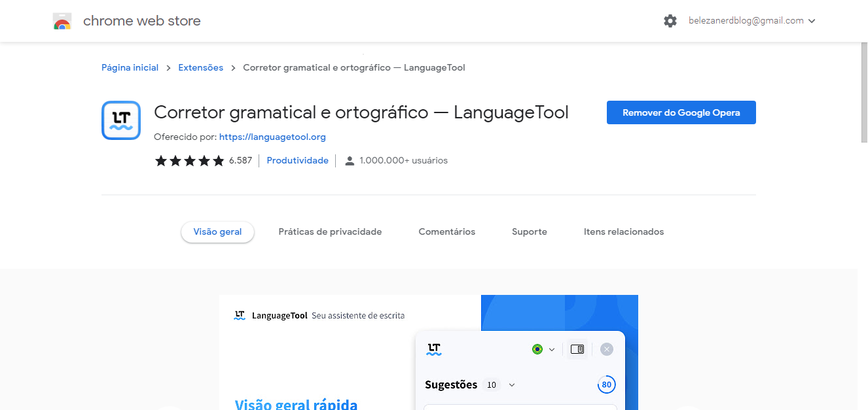Close the LanguageTool popup with X icon
Viewport: 868px width, 410px height.
(607, 349)
